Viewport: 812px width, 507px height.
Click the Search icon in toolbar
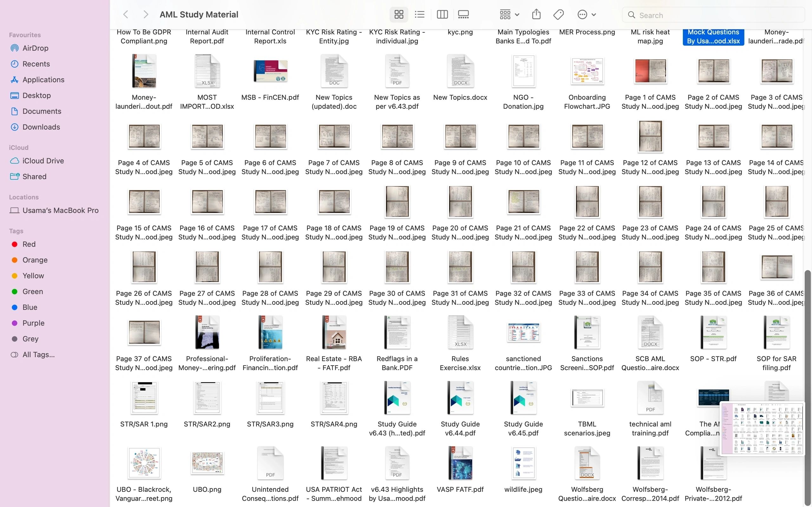click(x=631, y=15)
